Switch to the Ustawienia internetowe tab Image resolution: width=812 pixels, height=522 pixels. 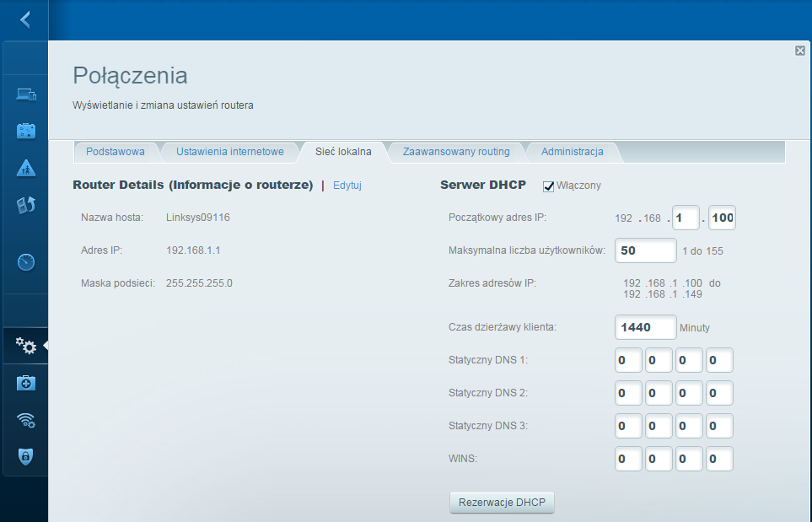click(230, 152)
